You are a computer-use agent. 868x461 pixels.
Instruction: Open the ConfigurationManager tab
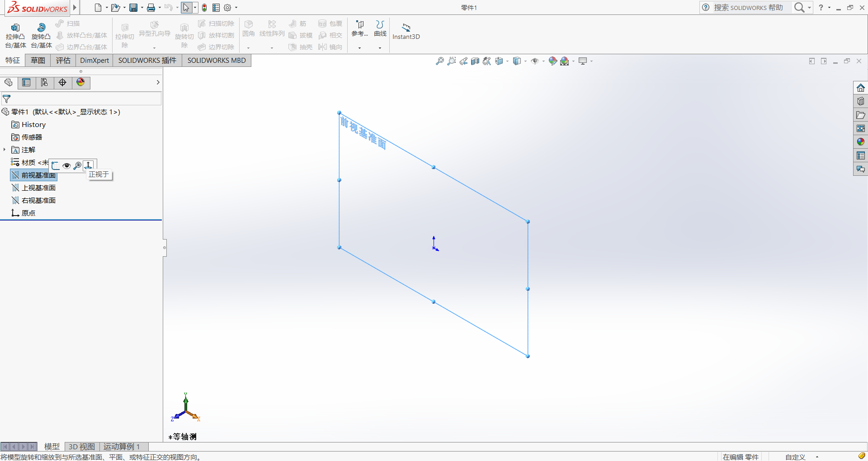coord(44,83)
